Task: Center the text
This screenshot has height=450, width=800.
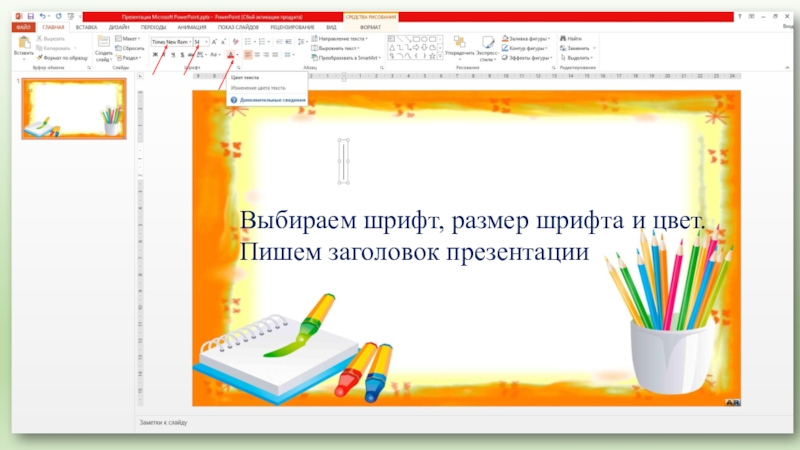Action: click(x=257, y=55)
